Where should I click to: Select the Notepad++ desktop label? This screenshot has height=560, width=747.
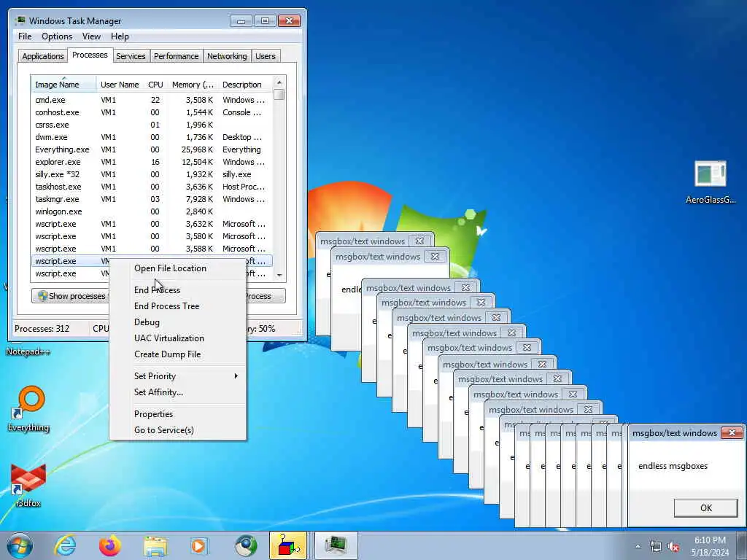(x=28, y=351)
